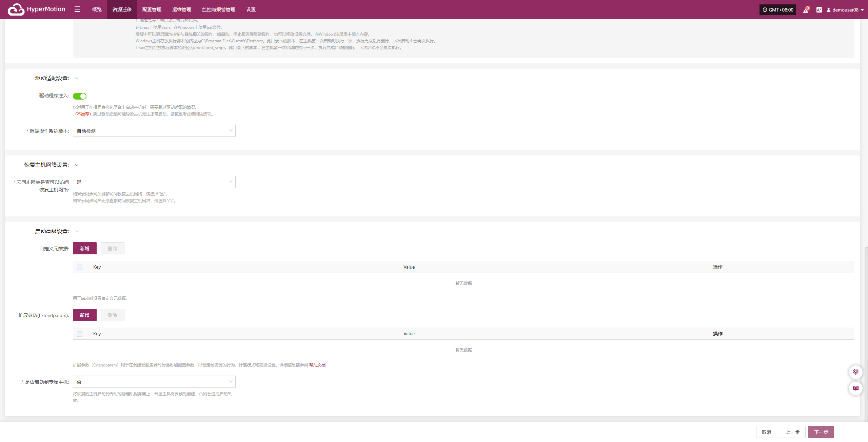
Task: Disable the 驱动程序注入 toggle switch
Action: (x=80, y=96)
